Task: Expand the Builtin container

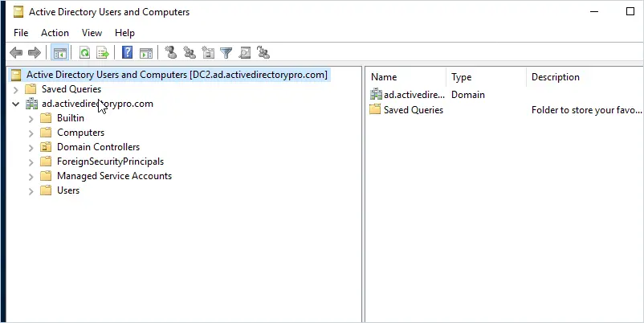Action: point(31,119)
